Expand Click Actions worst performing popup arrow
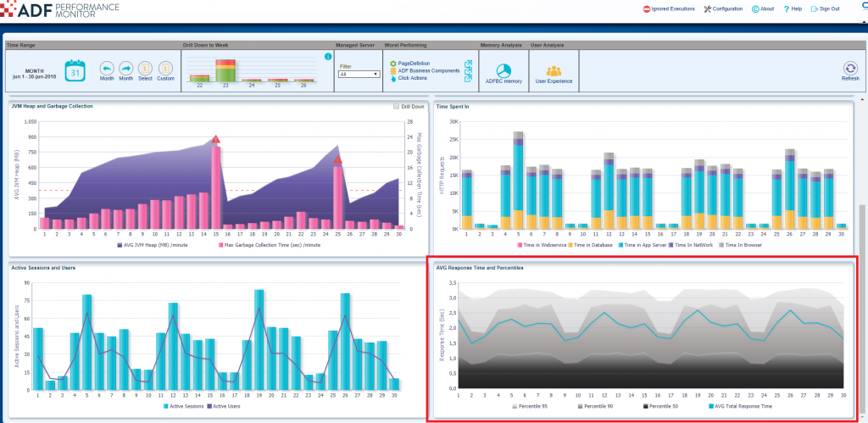 [x=468, y=78]
